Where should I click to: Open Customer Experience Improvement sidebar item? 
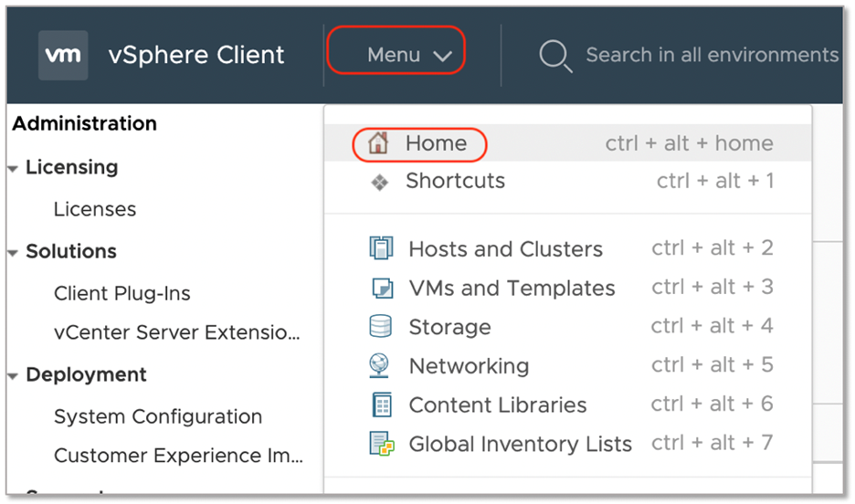click(178, 456)
